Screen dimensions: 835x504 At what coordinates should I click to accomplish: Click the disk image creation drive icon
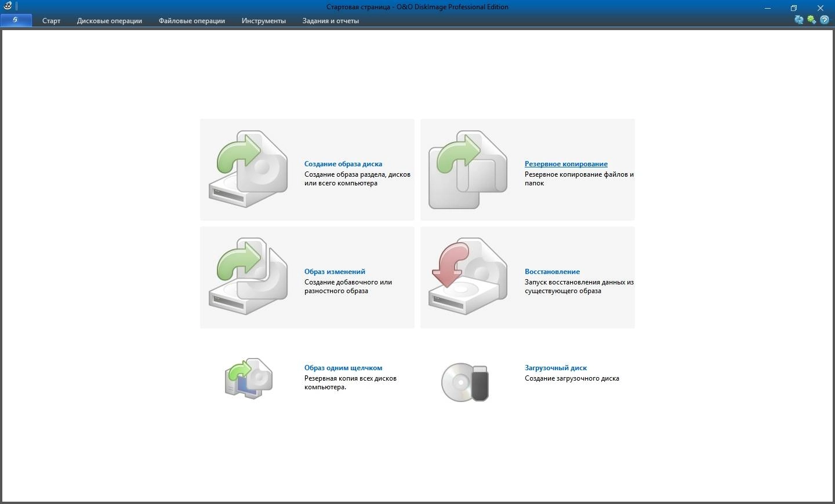248,169
